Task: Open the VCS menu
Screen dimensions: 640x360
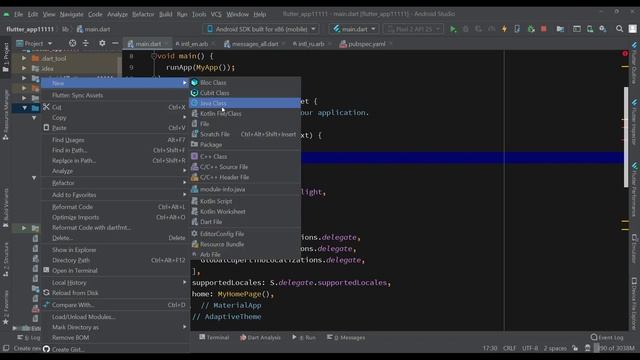Action: [x=216, y=14]
